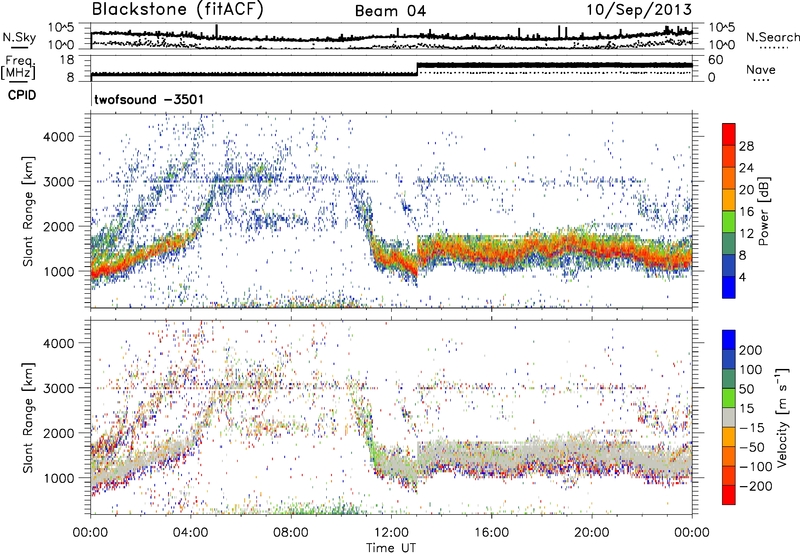Click the "Power [dB]" colorbar title
Screen dimensions: 800x554
point(764,211)
